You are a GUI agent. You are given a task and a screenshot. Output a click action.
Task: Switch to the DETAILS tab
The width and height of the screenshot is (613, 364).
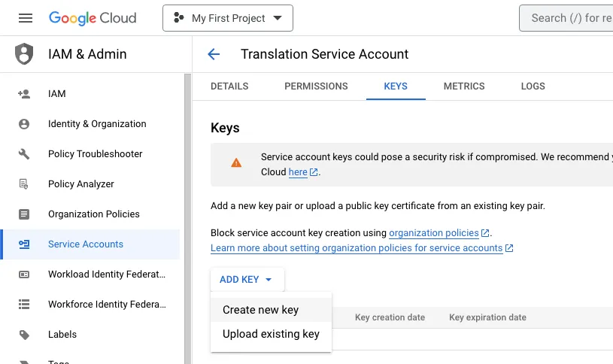(229, 86)
